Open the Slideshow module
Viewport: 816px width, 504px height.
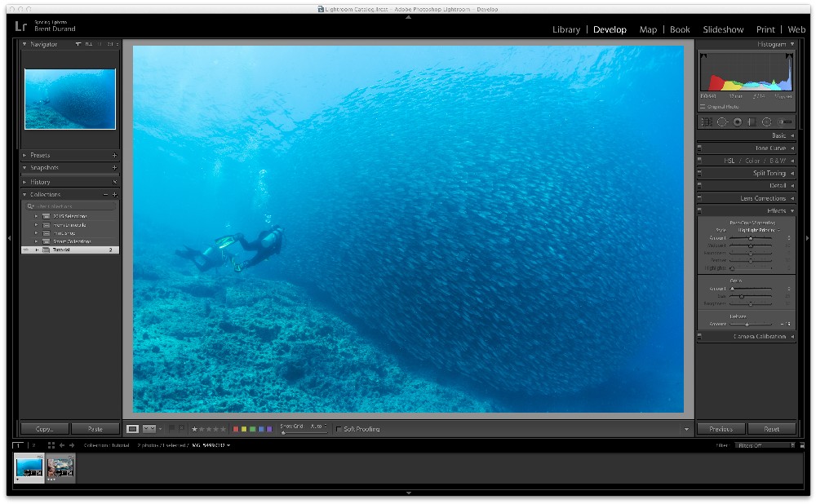click(723, 29)
